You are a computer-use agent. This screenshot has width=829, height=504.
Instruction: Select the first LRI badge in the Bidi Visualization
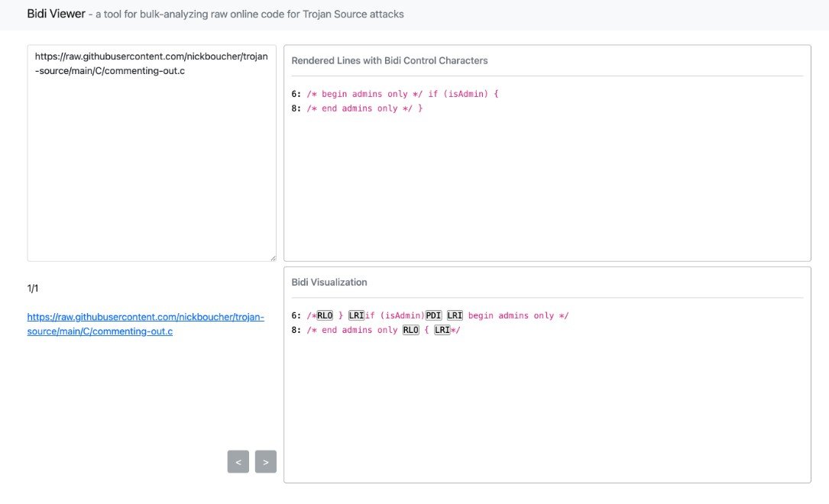[x=356, y=315]
